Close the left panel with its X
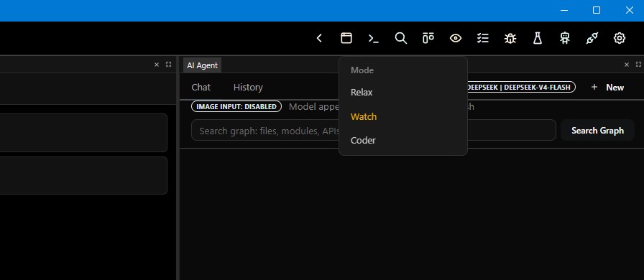Image resolution: width=644 pixels, height=280 pixels. click(x=157, y=65)
